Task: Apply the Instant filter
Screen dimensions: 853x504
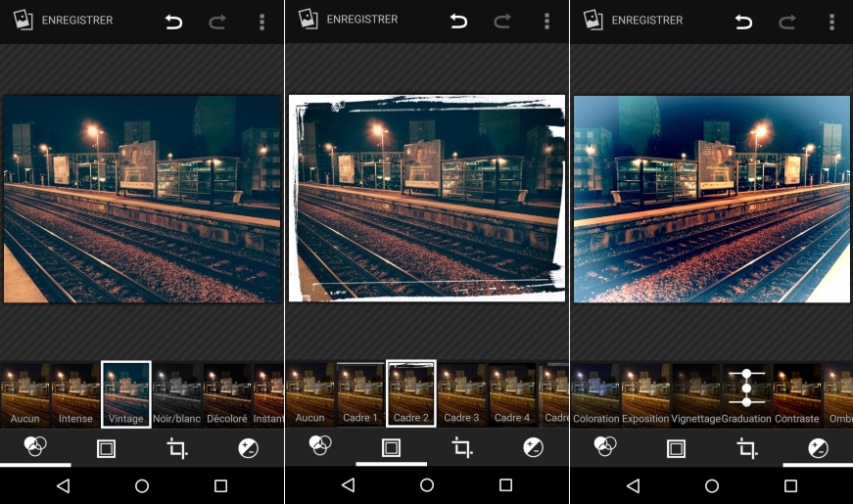Action: (268, 395)
